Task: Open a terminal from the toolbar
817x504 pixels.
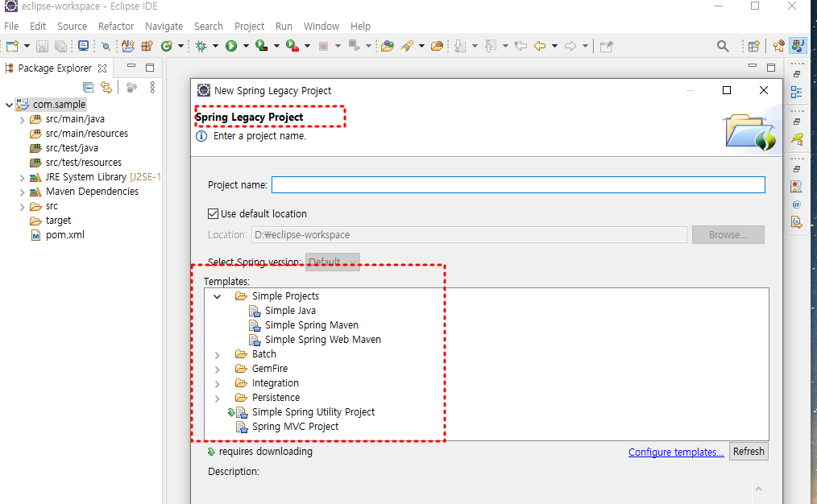Action: [x=83, y=47]
